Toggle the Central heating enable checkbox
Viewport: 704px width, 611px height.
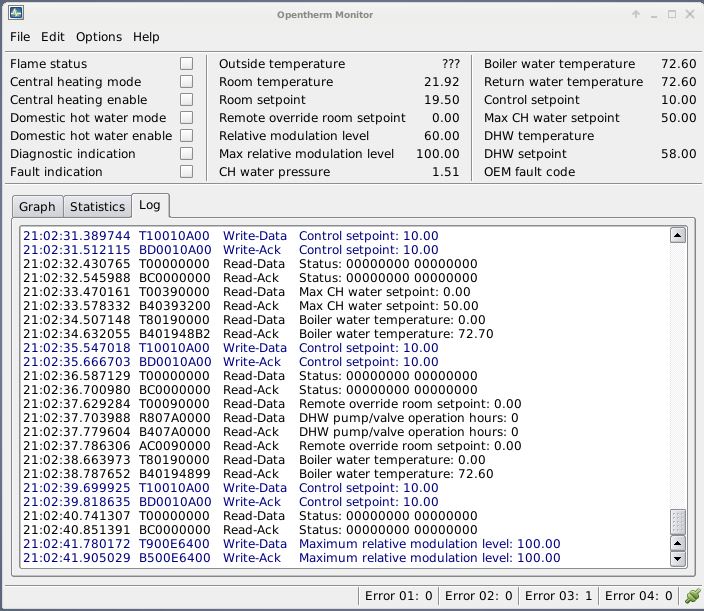(186, 99)
